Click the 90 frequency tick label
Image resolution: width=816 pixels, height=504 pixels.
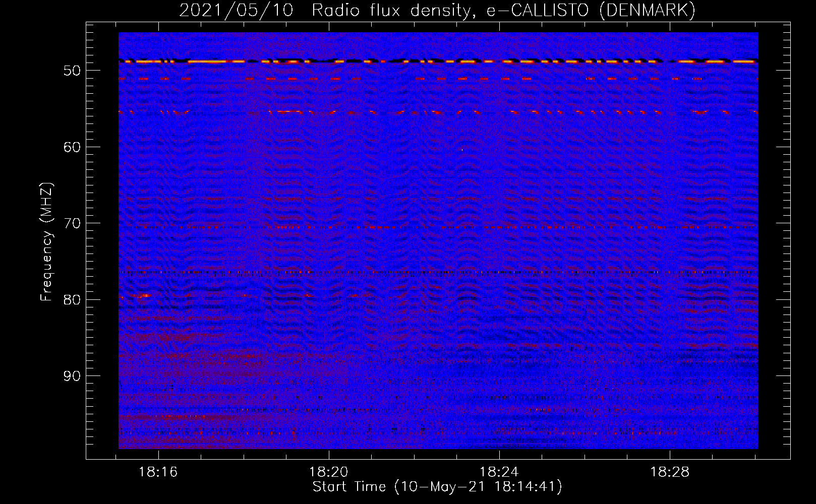pyautogui.click(x=72, y=376)
